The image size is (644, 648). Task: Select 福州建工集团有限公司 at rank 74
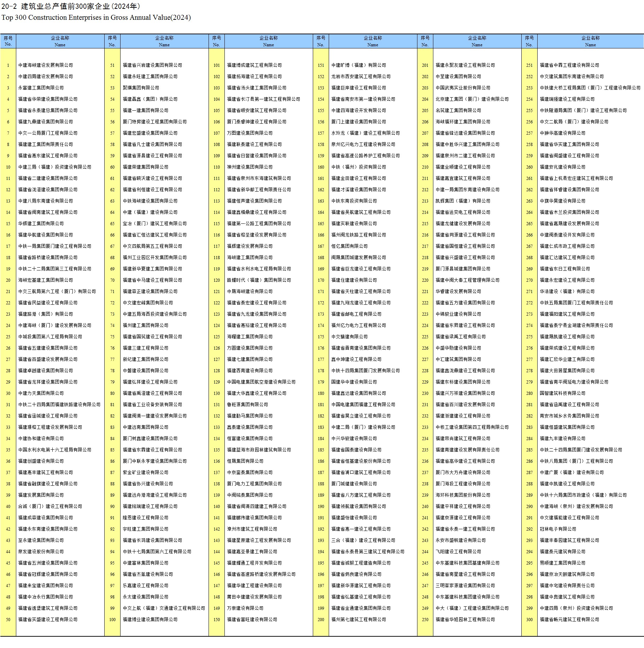click(145, 326)
